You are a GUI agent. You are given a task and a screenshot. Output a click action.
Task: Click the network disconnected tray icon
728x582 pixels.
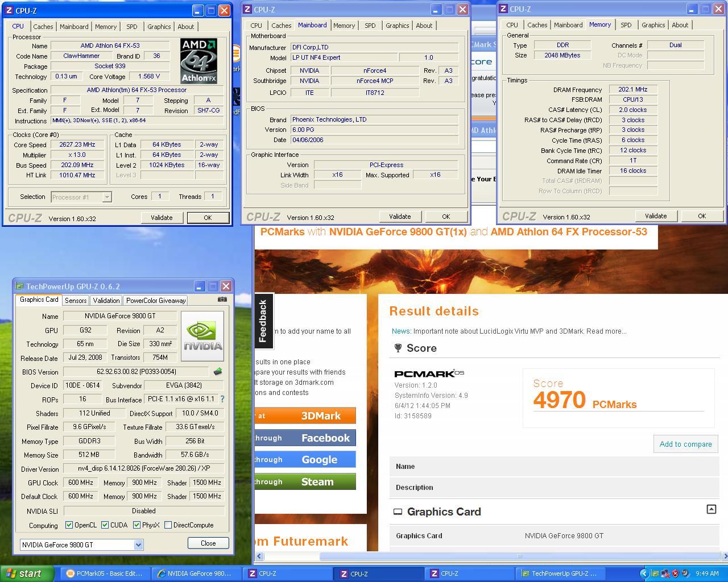[x=665, y=573]
